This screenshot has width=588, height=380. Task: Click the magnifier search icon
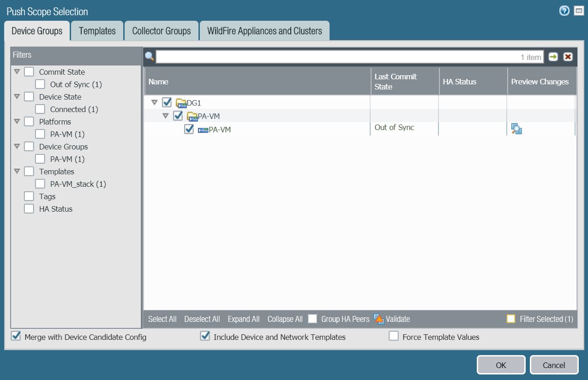[x=149, y=57]
